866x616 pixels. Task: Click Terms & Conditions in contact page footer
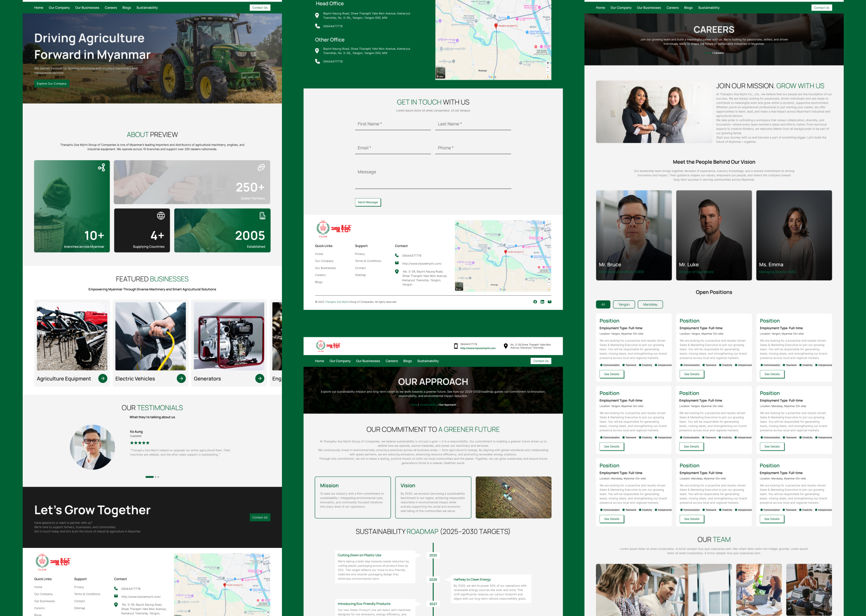368,261
